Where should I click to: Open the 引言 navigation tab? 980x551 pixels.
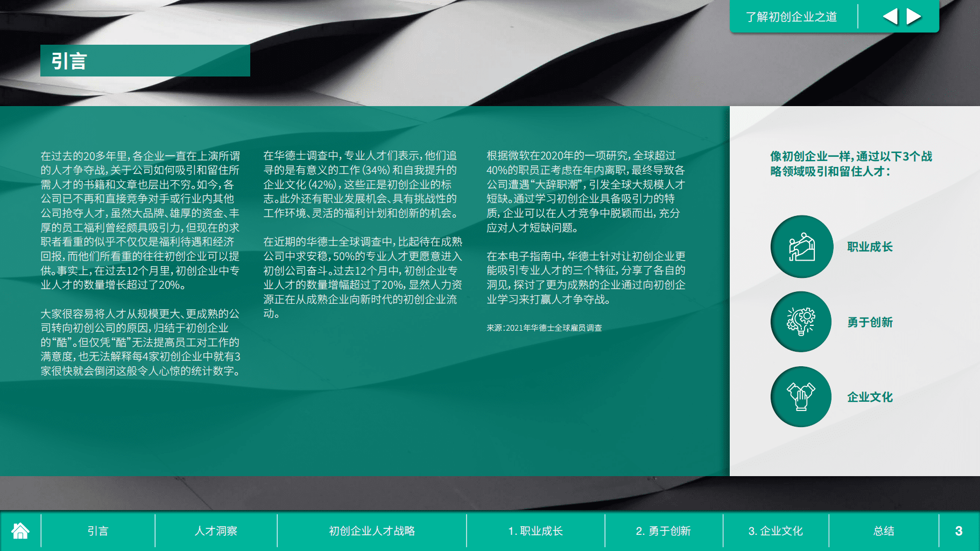coord(97,531)
